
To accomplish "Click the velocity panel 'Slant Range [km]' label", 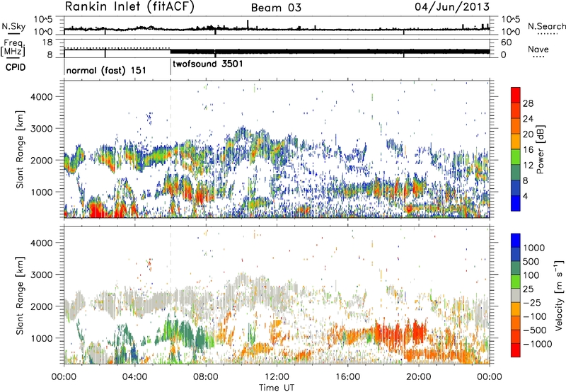I will click(20, 295).
